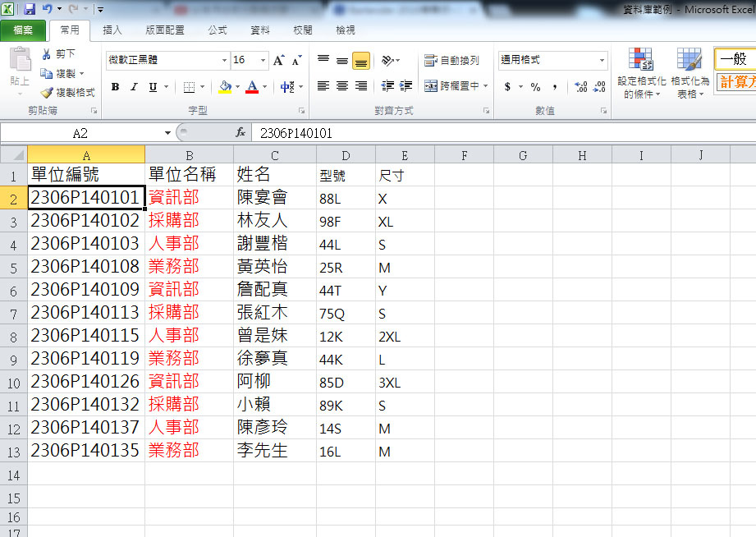
Task: Increase the indent
Action: coord(406,86)
